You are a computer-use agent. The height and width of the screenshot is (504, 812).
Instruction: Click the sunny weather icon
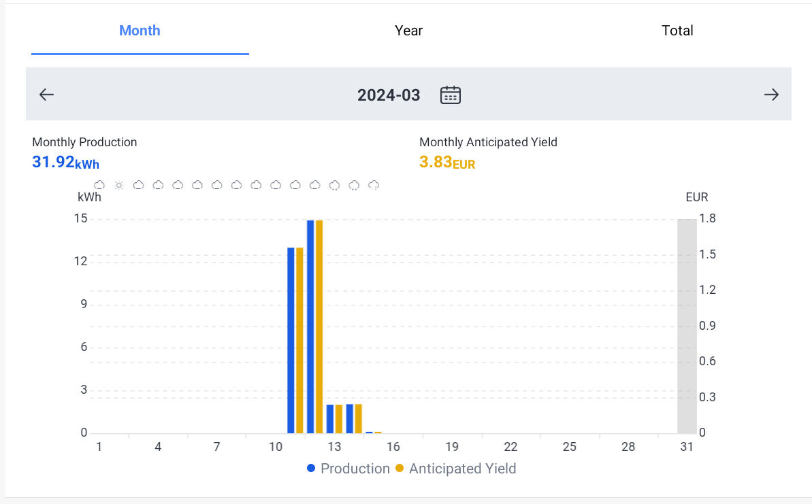pyautogui.click(x=119, y=185)
